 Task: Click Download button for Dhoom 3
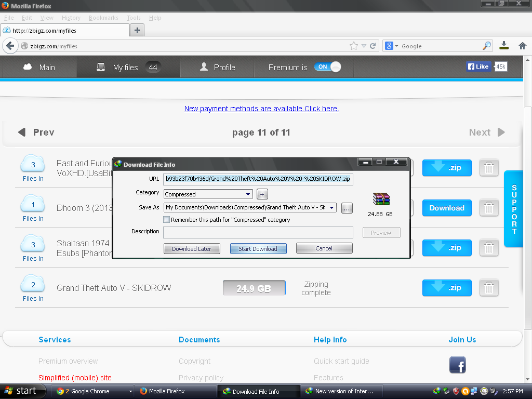[447, 208]
